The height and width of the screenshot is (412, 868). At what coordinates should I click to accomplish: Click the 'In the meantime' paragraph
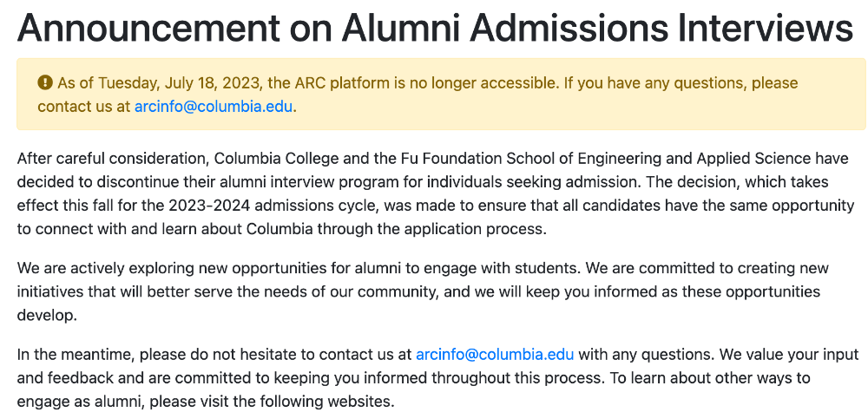point(437,377)
